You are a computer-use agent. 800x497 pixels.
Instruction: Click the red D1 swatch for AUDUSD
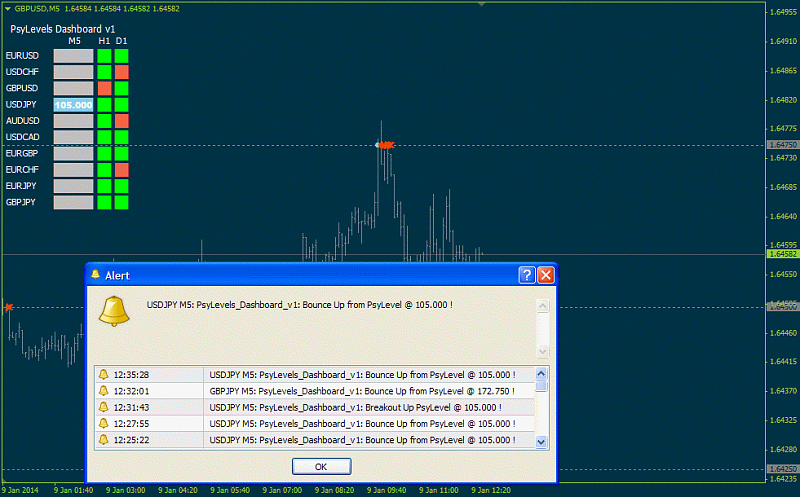(122, 121)
